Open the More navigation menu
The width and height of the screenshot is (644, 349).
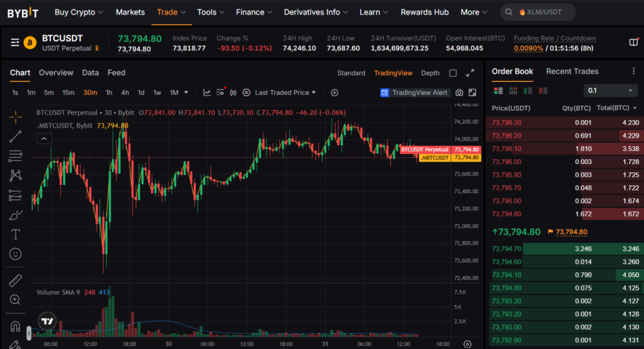click(474, 13)
